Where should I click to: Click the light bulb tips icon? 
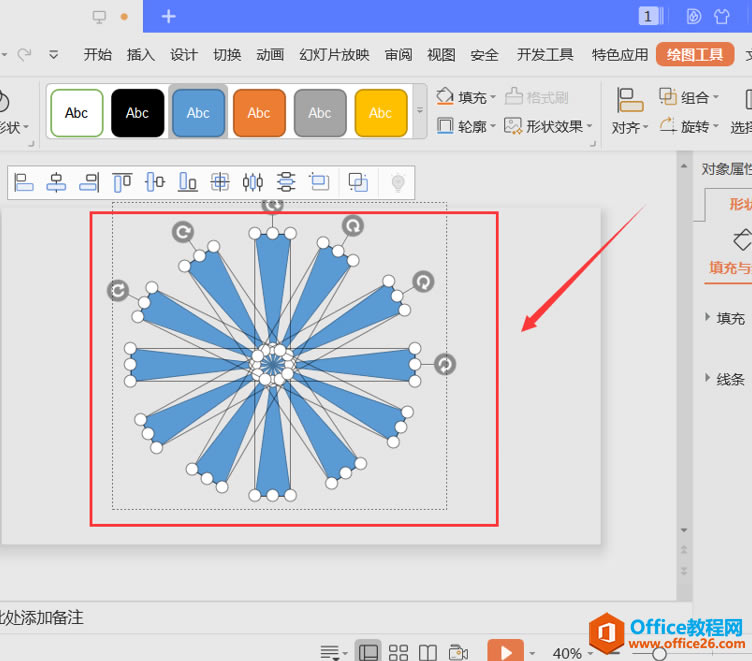click(x=398, y=182)
